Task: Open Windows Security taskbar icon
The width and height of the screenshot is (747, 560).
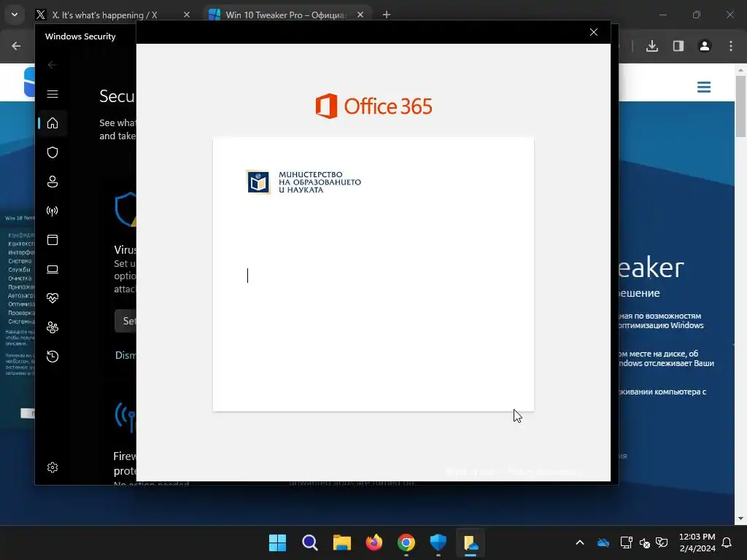Action: pos(438,542)
